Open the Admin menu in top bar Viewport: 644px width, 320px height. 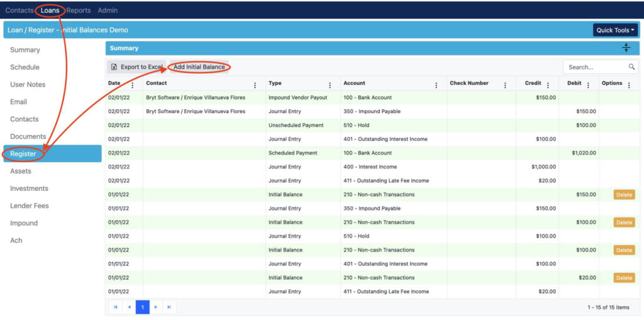[108, 10]
